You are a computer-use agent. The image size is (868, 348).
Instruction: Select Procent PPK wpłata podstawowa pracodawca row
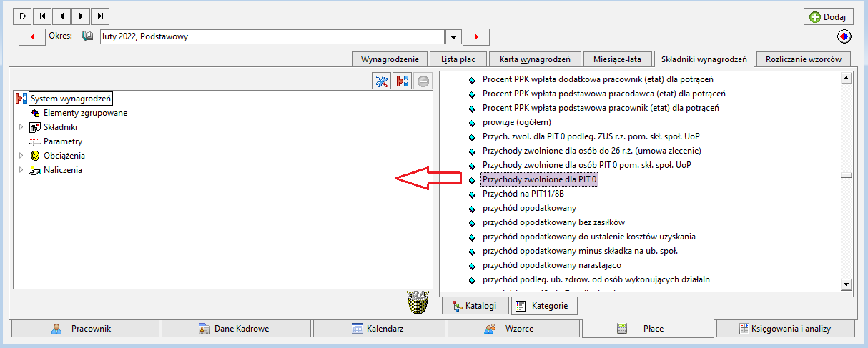pos(604,94)
